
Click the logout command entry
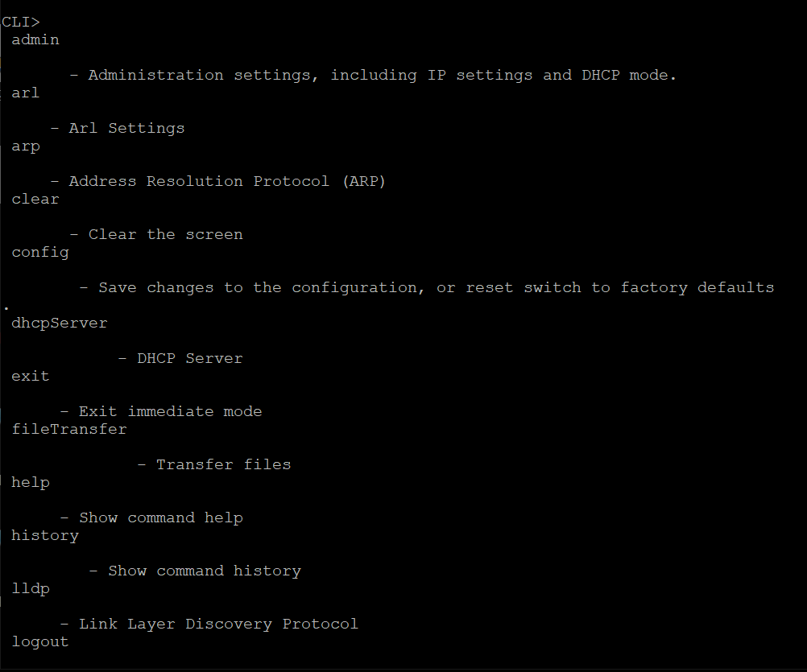39,642
